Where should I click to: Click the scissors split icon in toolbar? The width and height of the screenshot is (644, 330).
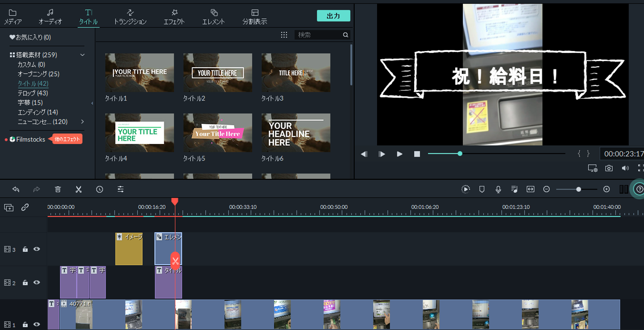(79, 189)
